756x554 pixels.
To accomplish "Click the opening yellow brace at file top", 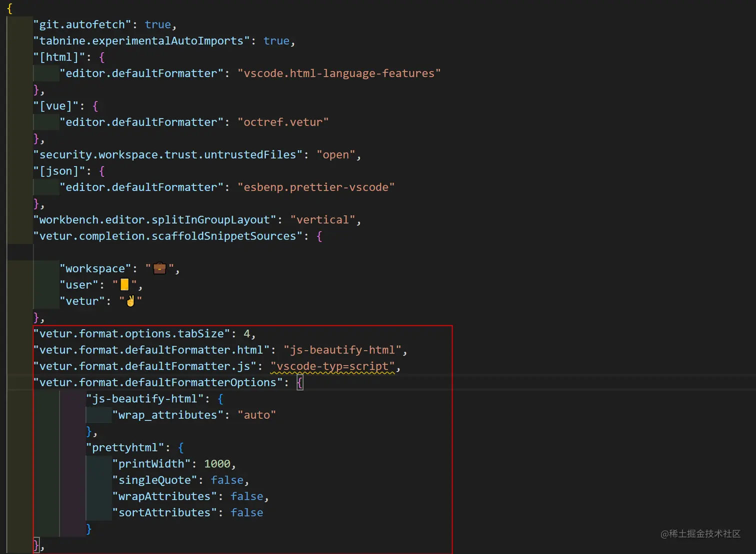I will pyautogui.click(x=9, y=8).
